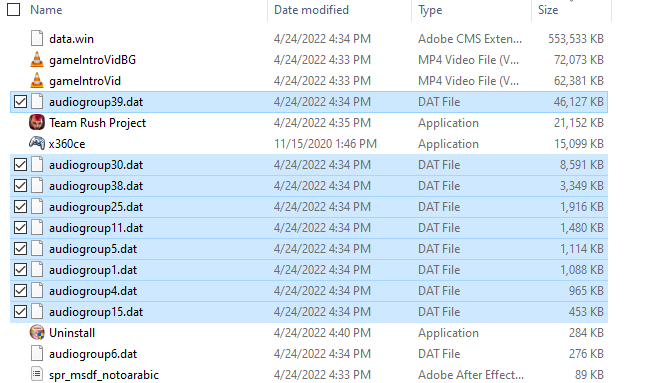Click the 21,152 KB size value
Viewport: 669px width, 383px height.
pos(579,123)
